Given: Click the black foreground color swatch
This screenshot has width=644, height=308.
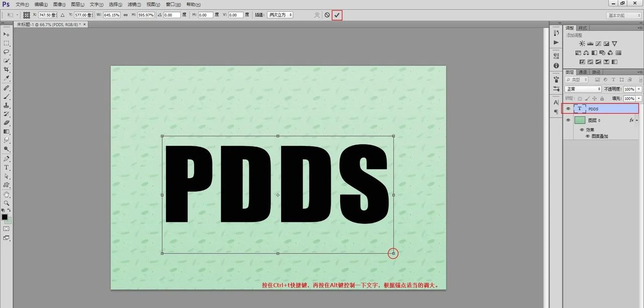Looking at the screenshot, I should coord(5,217).
